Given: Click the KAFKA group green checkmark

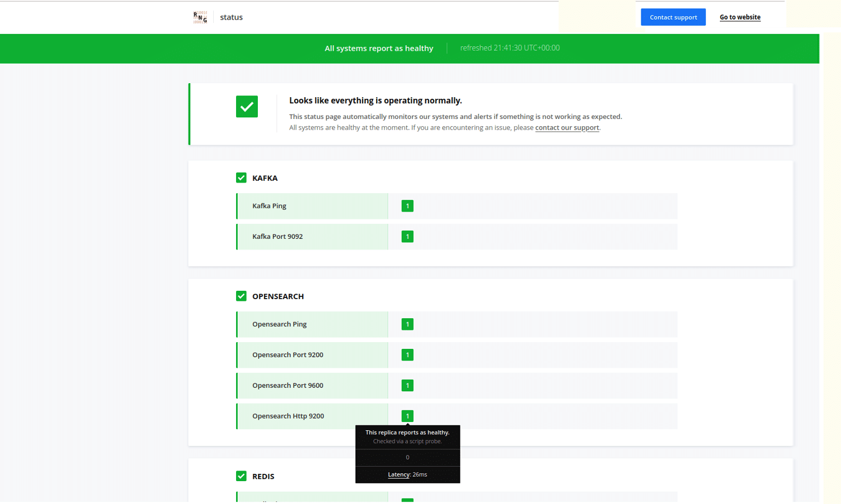Looking at the screenshot, I should coord(241,178).
